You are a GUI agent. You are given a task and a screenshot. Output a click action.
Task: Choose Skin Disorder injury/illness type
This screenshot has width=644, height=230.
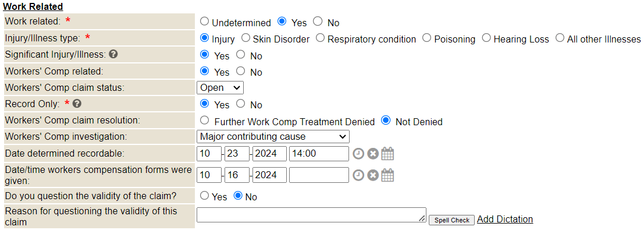tap(245, 38)
